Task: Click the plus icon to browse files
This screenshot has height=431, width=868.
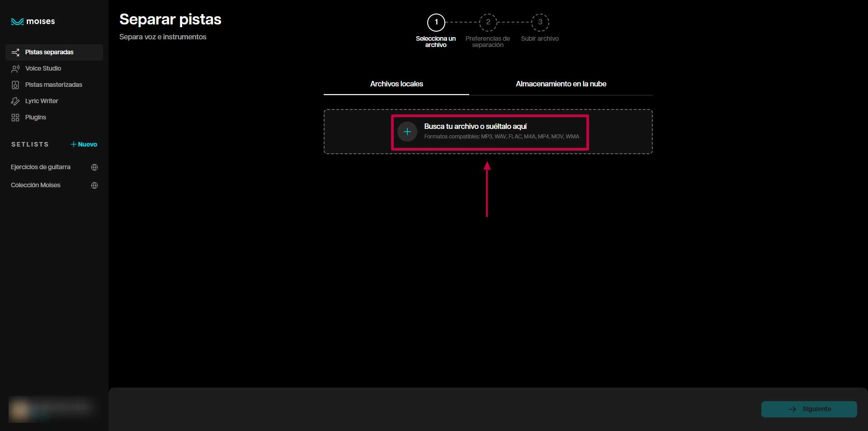Action: pos(407,132)
